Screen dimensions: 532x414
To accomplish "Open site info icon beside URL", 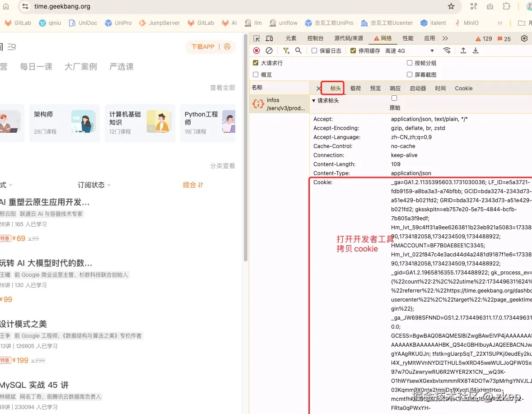I will [25, 6].
